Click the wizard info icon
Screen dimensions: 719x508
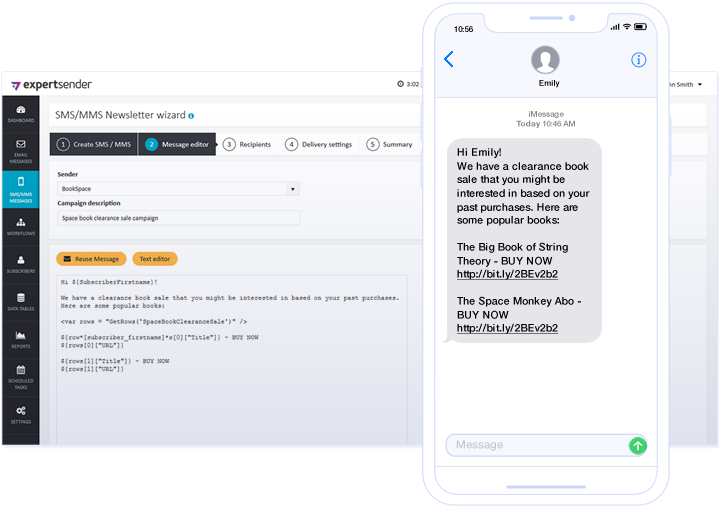(x=191, y=116)
